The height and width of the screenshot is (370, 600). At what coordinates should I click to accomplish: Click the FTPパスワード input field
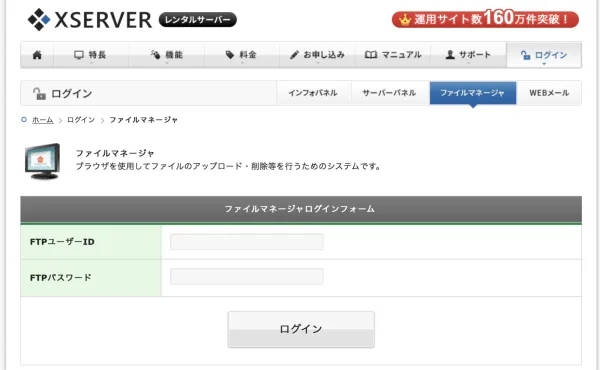(x=247, y=277)
